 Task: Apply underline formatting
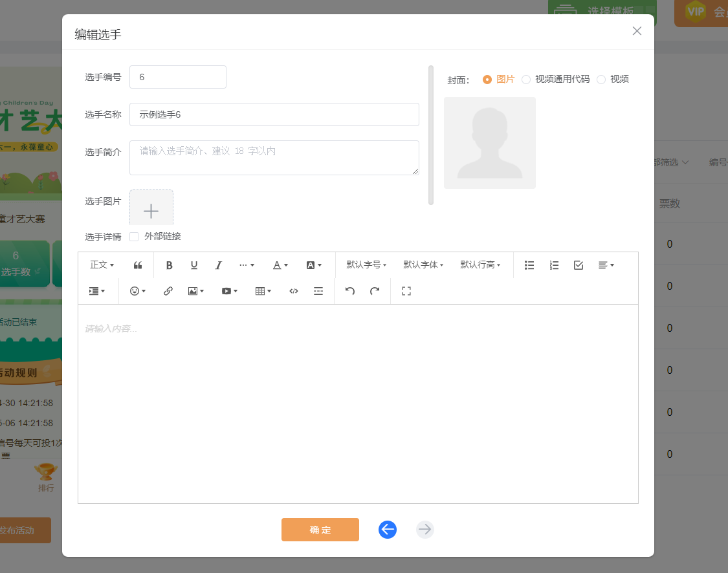point(194,265)
